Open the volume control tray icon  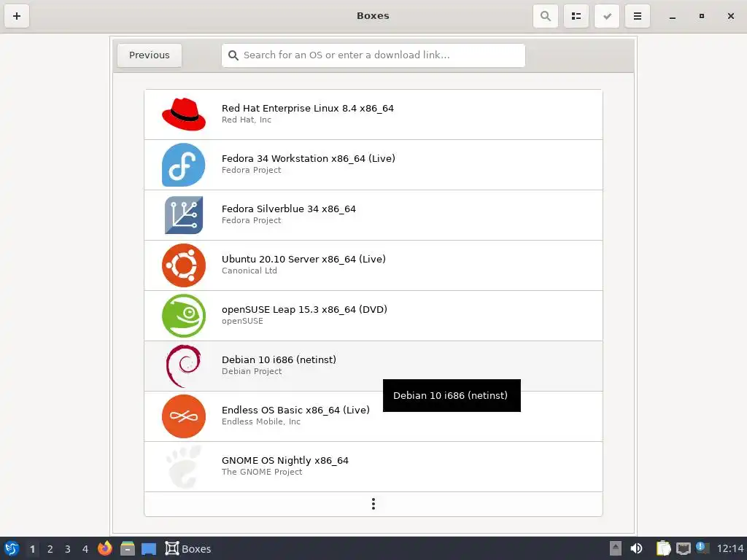pos(636,548)
